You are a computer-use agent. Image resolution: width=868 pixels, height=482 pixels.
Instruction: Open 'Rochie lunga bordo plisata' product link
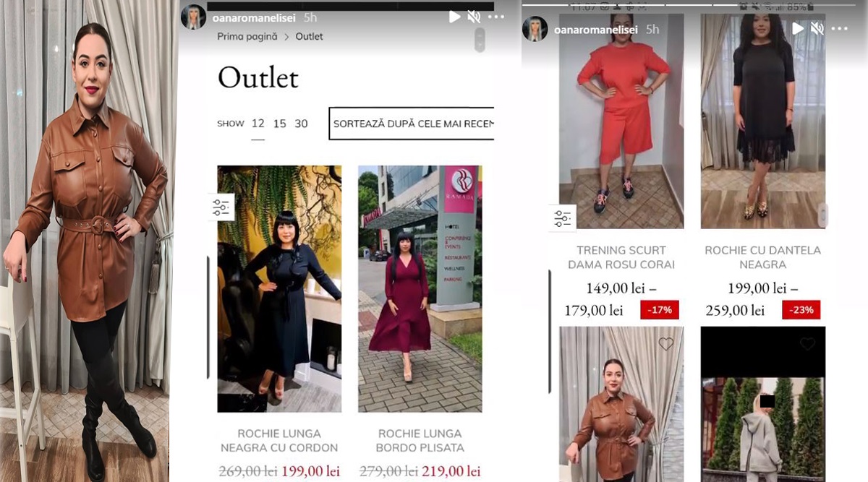[420, 441]
